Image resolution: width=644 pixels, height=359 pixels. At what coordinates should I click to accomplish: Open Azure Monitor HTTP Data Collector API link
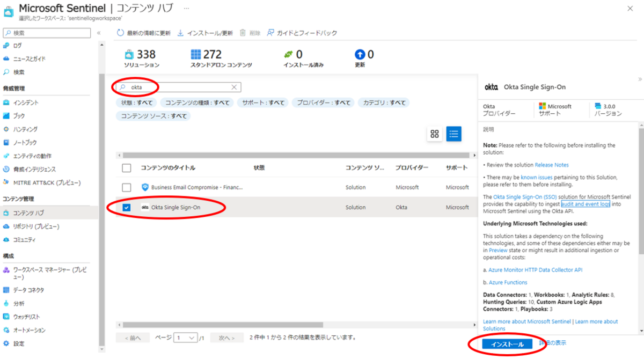(535, 270)
